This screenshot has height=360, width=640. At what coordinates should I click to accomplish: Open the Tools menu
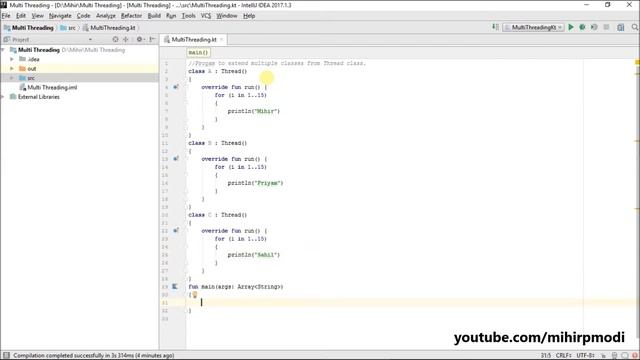[x=189, y=16]
